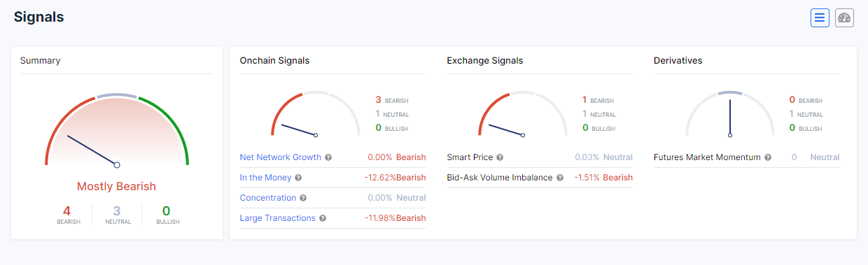Click the Concentration 0.00% value
868x265 pixels.
point(380,198)
